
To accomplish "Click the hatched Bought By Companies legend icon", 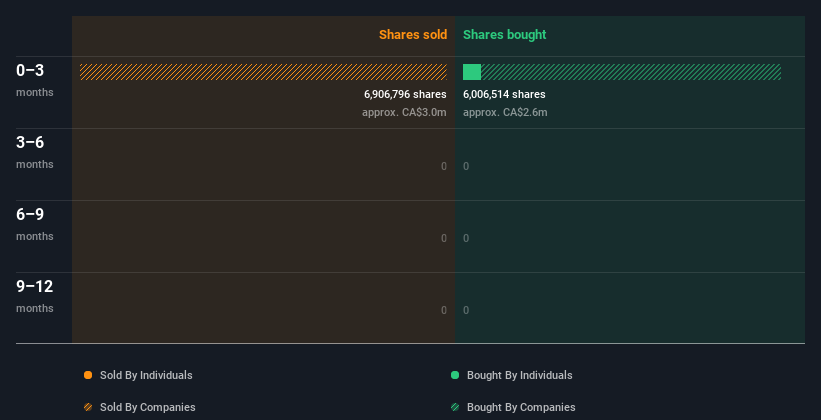I will 455,407.
